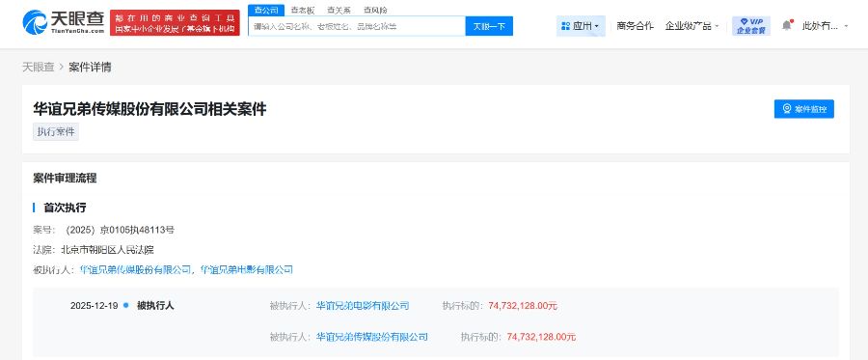The height and width of the screenshot is (360, 868).
Task: Open 华谊兄弟传媒股份有限公司 link in timeline row
Action: 372,336
